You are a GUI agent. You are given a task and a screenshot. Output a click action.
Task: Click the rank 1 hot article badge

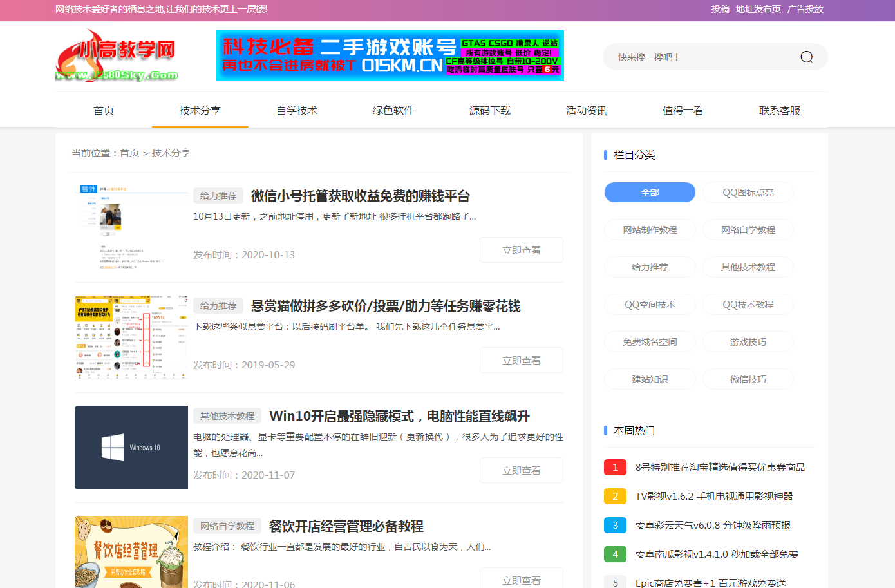[615, 468]
